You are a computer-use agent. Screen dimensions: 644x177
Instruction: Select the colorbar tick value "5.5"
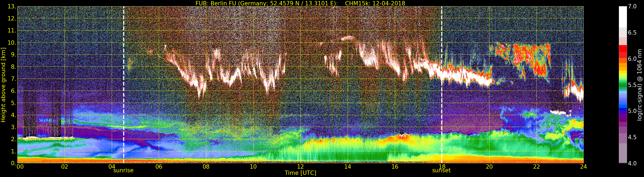coord(632,85)
